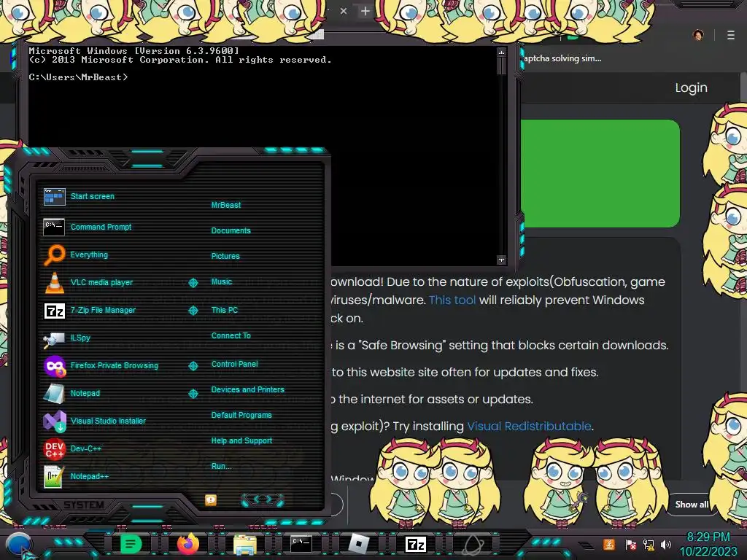This screenshot has width=747, height=560.
Task: Open the Firefox account avatar icon
Action: (698, 35)
